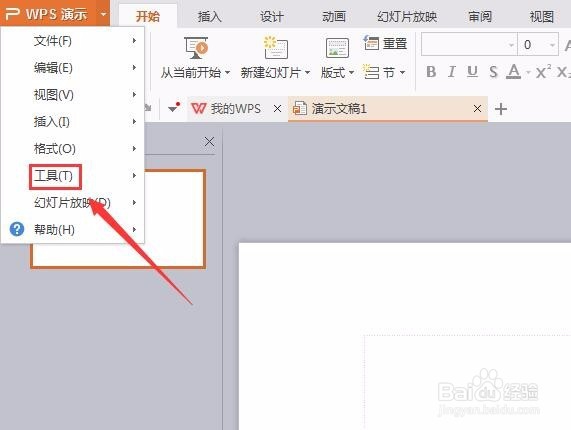Click the 从当前开始 slideshow icon

point(196,48)
